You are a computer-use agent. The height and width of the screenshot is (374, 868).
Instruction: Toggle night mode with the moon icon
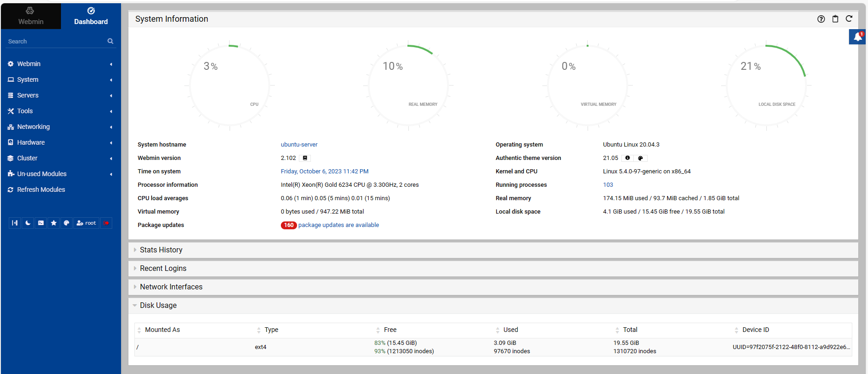coord(28,223)
